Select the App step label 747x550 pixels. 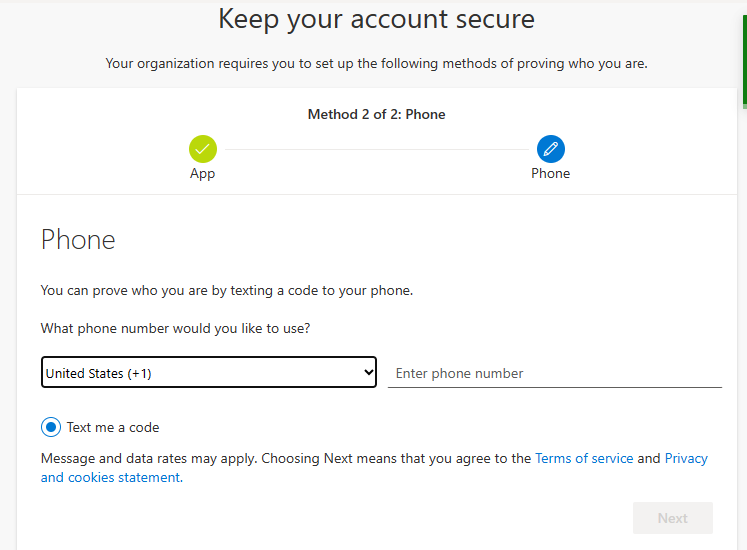[202, 173]
